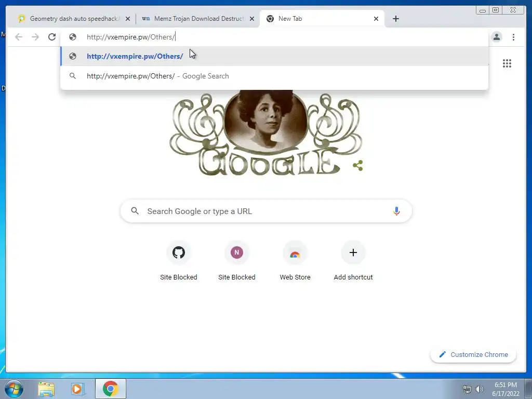Open the volume speaker tray icon
The width and height of the screenshot is (532, 399).
click(x=479, y=389)
